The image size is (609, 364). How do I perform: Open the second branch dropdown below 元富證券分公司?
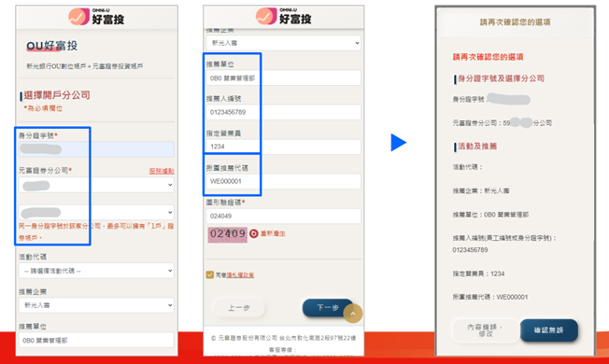[x=96, y=212]
